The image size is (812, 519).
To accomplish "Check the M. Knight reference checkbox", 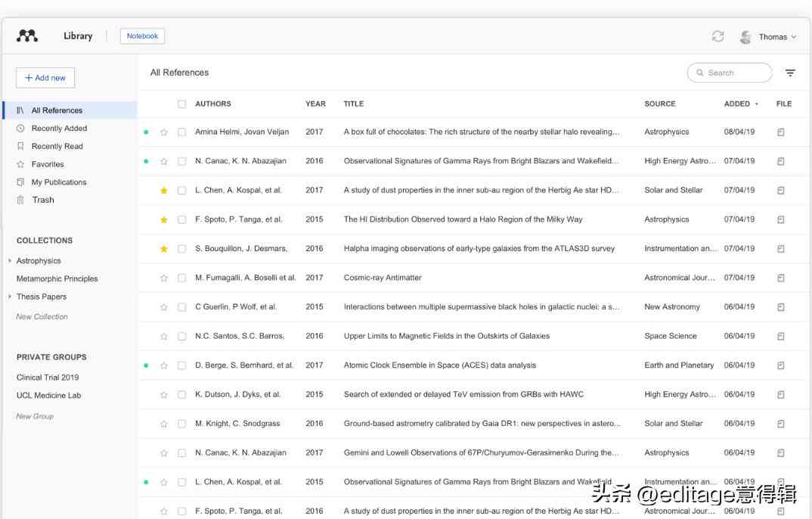I will (x=181, y=424).
